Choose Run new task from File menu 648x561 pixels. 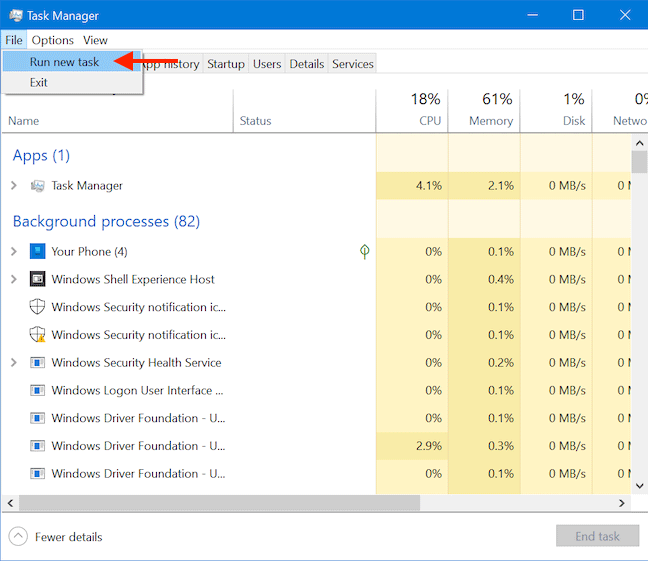[x=72, y=62]
